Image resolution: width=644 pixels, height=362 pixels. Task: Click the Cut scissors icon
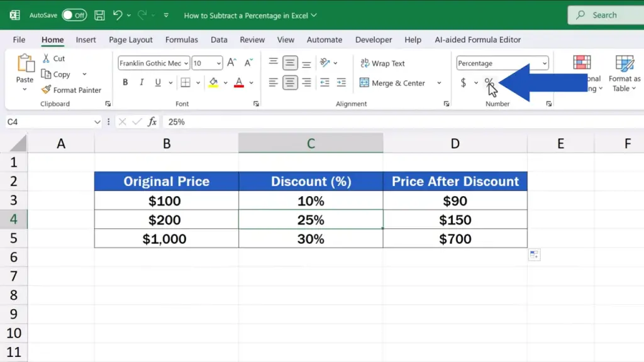[47, 58]
